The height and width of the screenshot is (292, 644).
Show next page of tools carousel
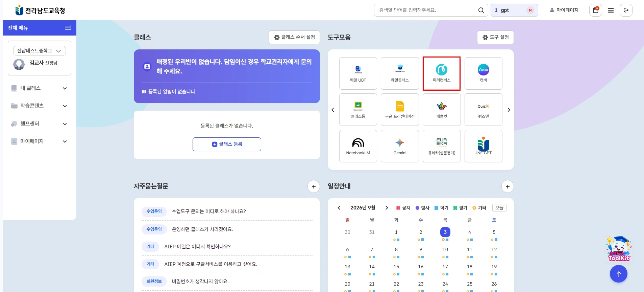[509, 110]
